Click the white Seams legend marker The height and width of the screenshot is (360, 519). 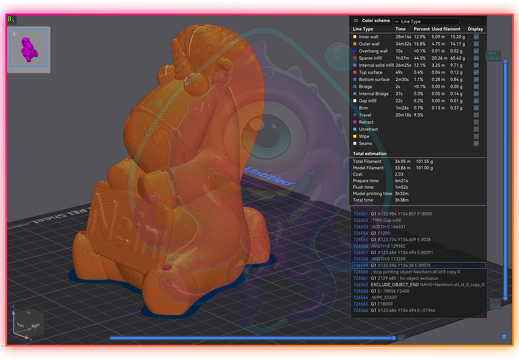[x=355, y=143]
